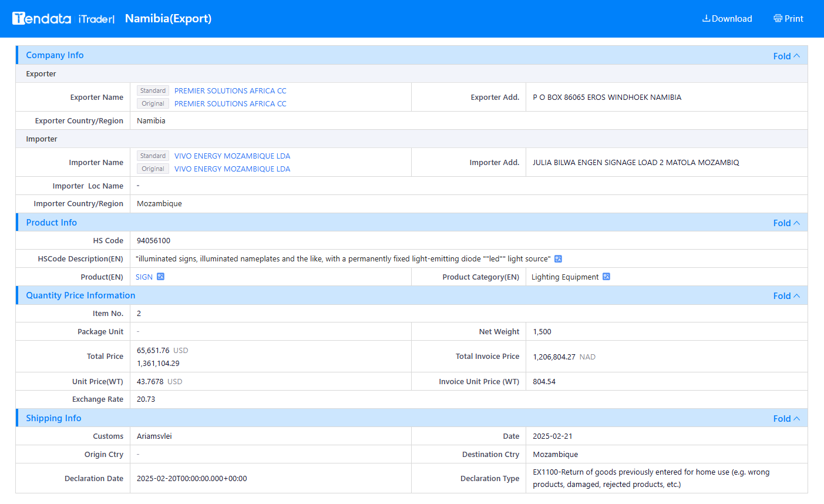Click the Print icon in header
This screenshot has height=504, width=824.
pyautogui.click(x=778, y=18)
